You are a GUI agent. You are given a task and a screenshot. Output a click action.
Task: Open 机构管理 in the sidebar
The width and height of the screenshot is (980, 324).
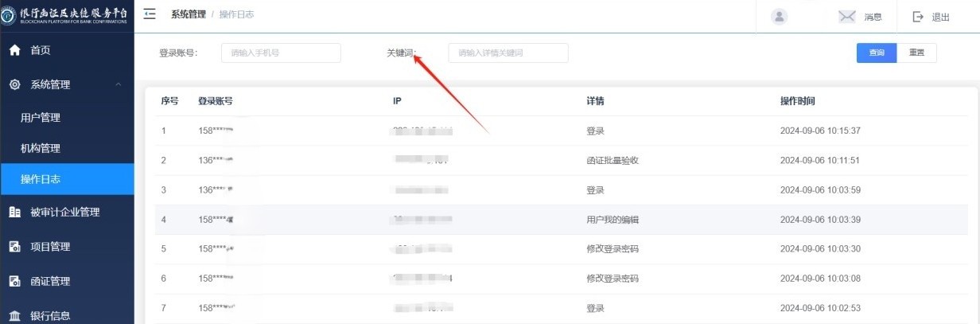tap(41, 149)
